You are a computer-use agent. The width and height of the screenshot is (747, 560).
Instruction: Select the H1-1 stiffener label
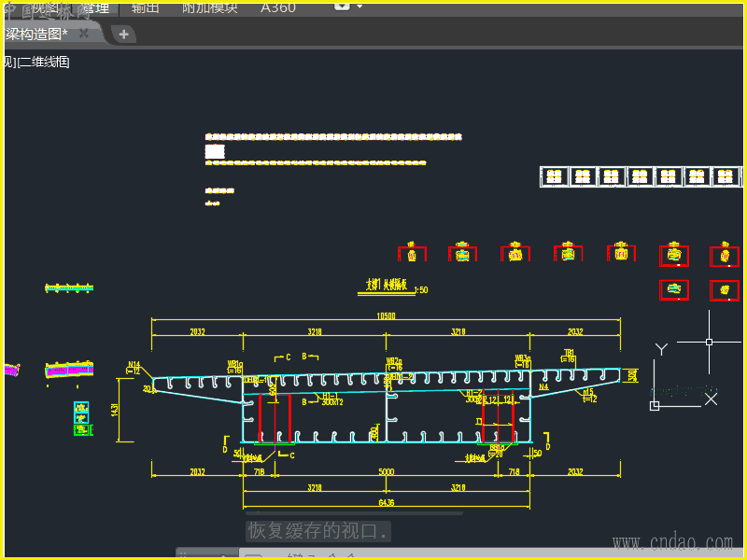[x=330, y=396]
